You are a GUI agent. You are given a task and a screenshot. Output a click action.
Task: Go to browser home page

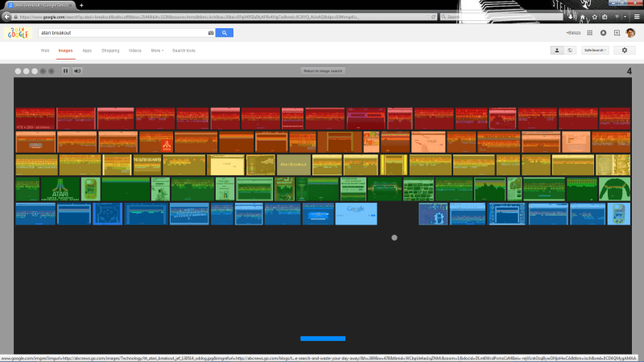coord(583,17)
